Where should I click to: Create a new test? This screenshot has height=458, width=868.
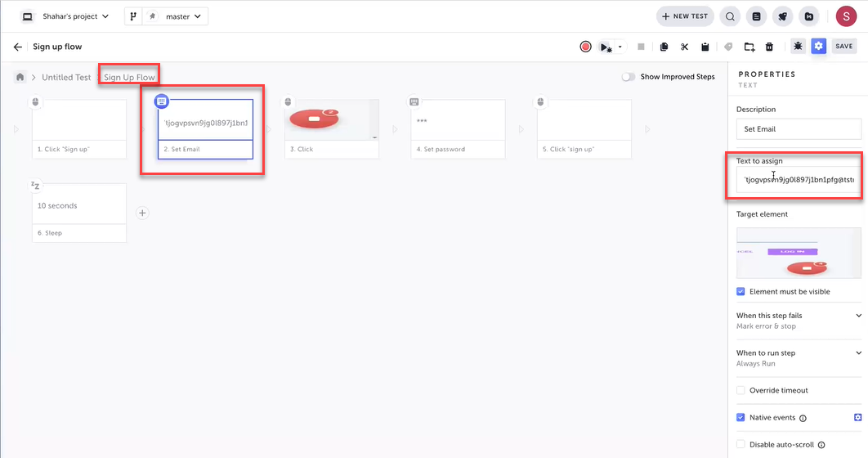coord(685,16)
